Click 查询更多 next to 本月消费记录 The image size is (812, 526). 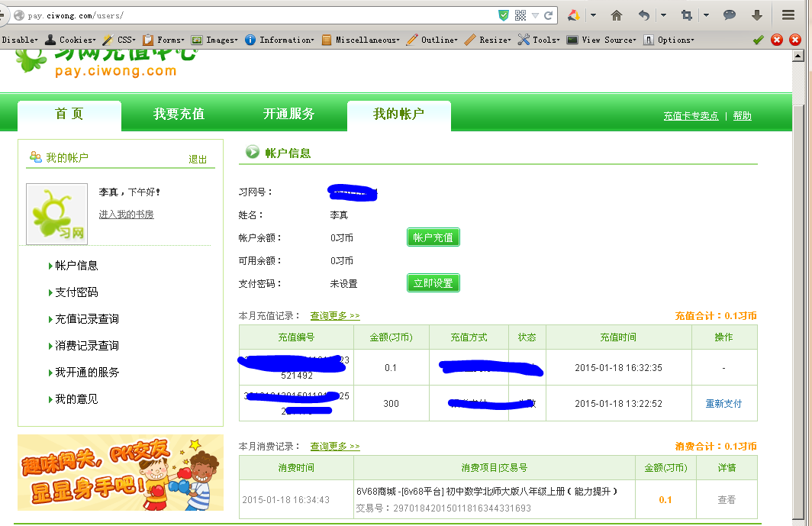point(335,446)
